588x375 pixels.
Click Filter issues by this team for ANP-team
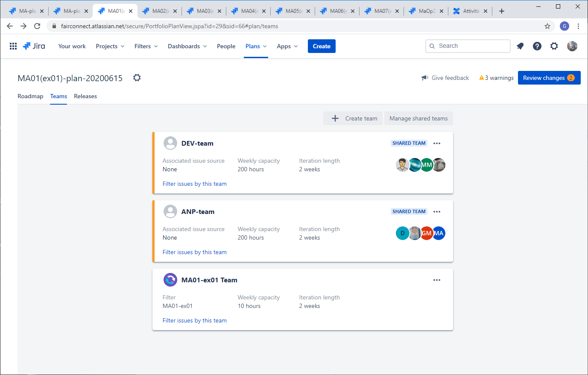(x=195, y=252)
